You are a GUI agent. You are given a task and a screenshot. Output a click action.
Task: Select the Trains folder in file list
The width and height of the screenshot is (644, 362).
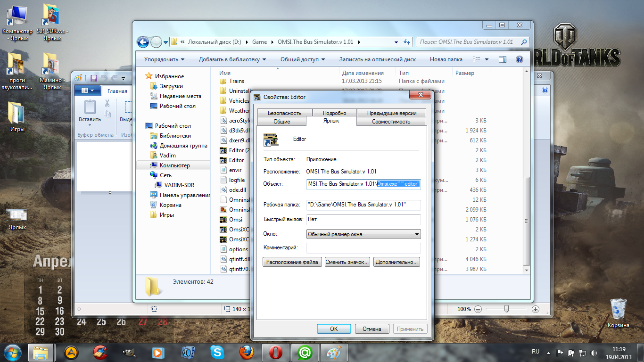coord(237,81)
